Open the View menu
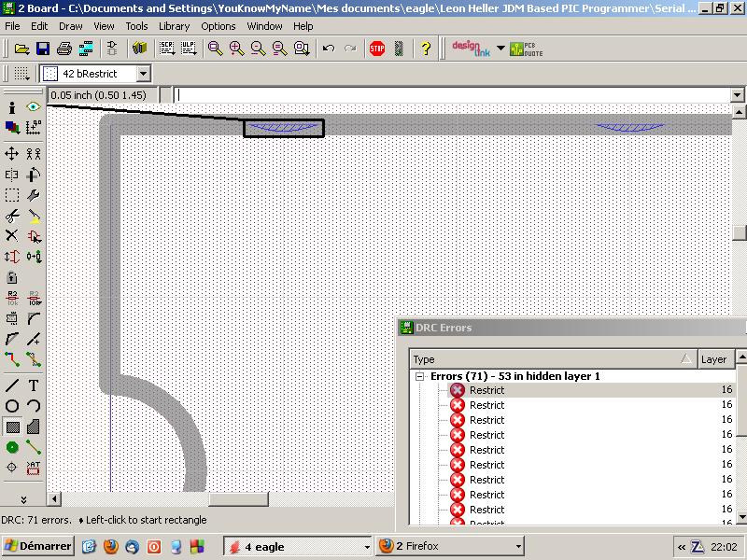Screen dimensions: 747x560 point(104,26)
